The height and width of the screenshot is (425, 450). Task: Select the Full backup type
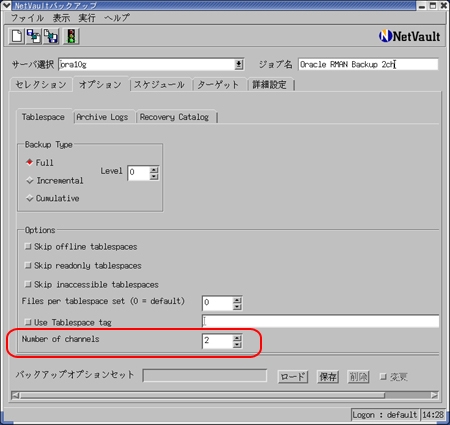(x=40, y=163)
